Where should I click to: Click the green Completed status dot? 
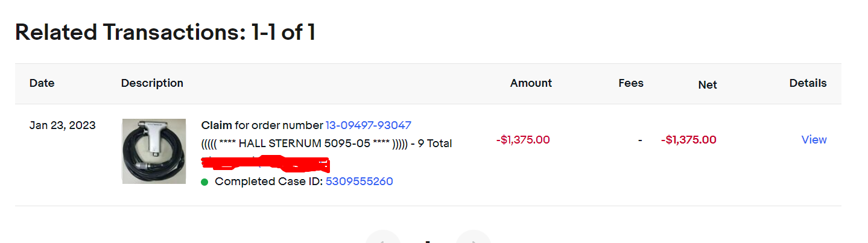coord(205,182)
